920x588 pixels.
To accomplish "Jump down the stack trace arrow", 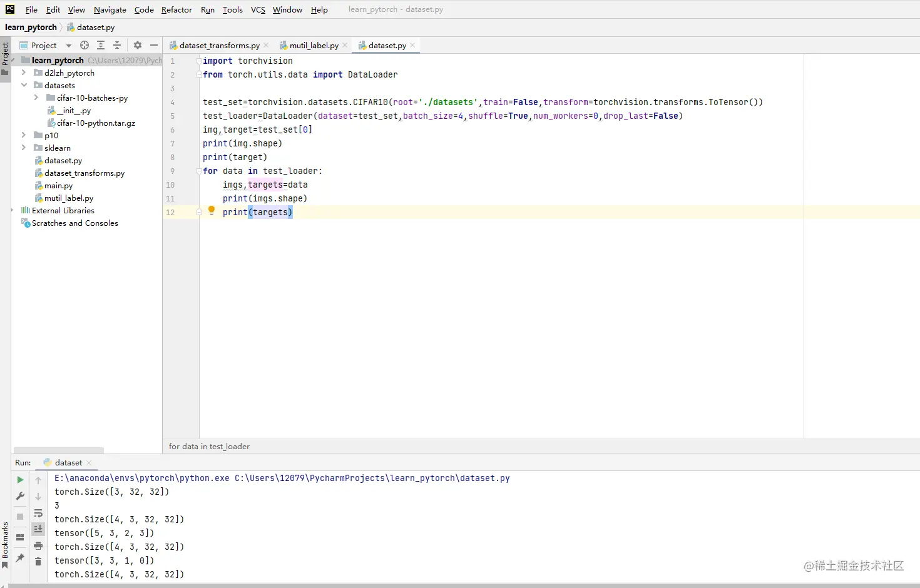I will (38, 497).
